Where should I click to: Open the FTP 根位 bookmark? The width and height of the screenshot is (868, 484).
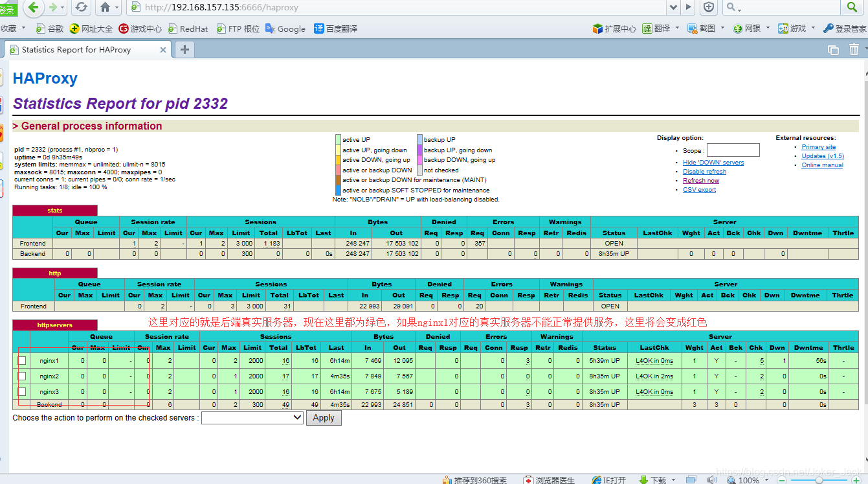point(238,29)
